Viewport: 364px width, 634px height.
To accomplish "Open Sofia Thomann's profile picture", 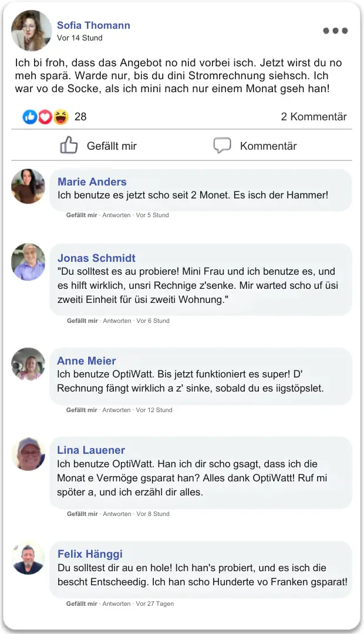I will (x=32, y=31).
